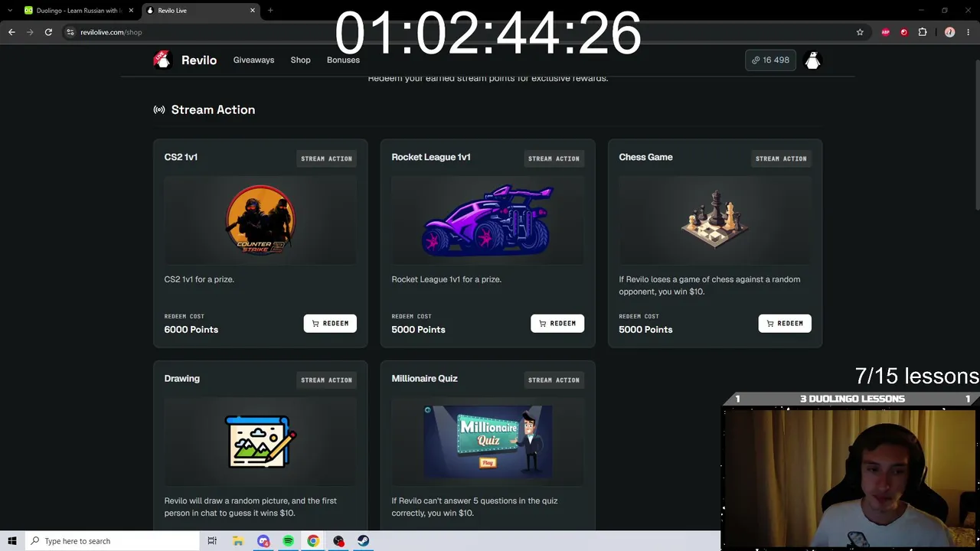Open a new browser tab
The height and width of the screenshot is (551, 980).
[x=270, y=11]
